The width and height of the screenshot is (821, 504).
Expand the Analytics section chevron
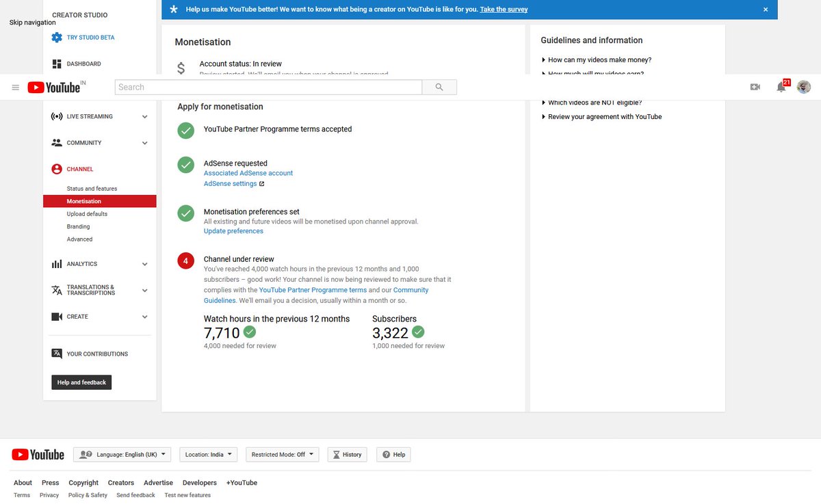click(x=144, y=264)
